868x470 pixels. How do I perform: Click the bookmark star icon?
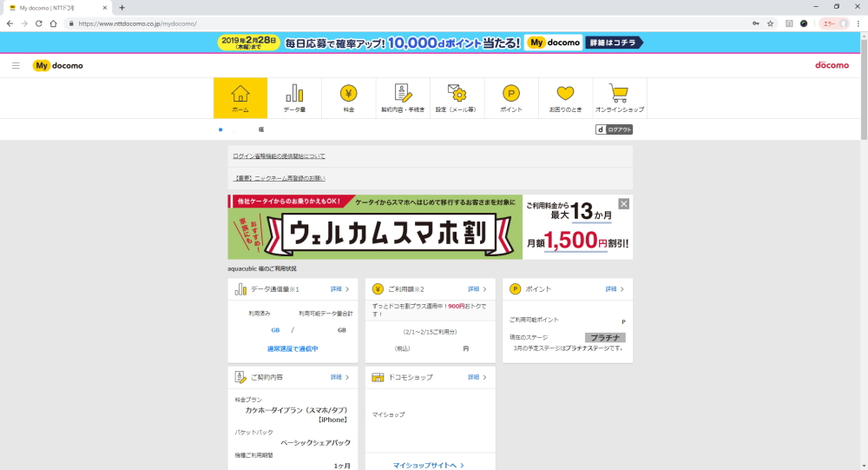coord(770,23)
